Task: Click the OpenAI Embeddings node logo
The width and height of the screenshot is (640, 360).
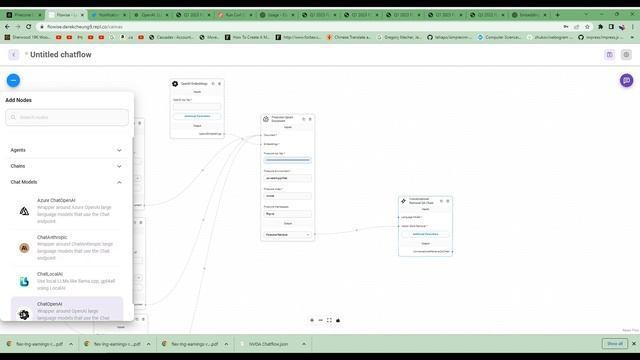Action: click(175, 84)
